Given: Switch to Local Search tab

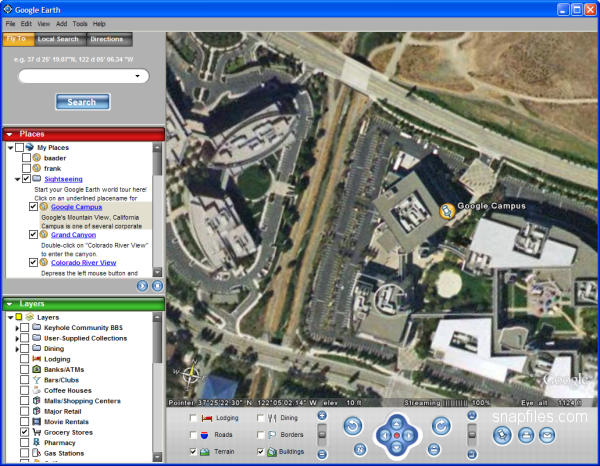Looking at the screenshot, I should 58,39.
